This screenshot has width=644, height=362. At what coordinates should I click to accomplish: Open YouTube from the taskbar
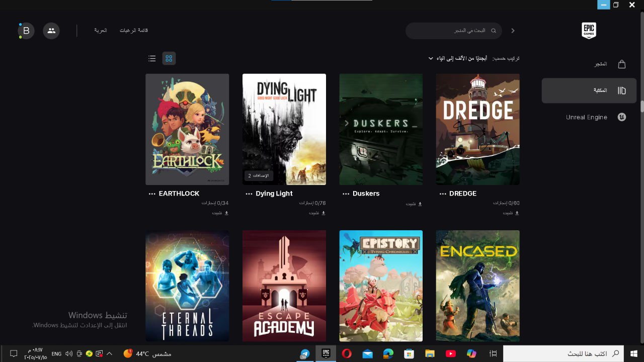tap(450, 353)
